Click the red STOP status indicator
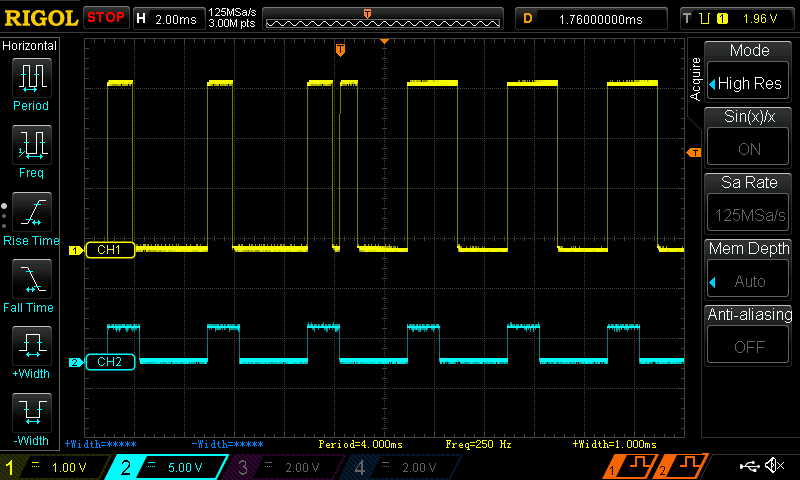The width and height of the screenshot is (800, 480). [106, 17]
